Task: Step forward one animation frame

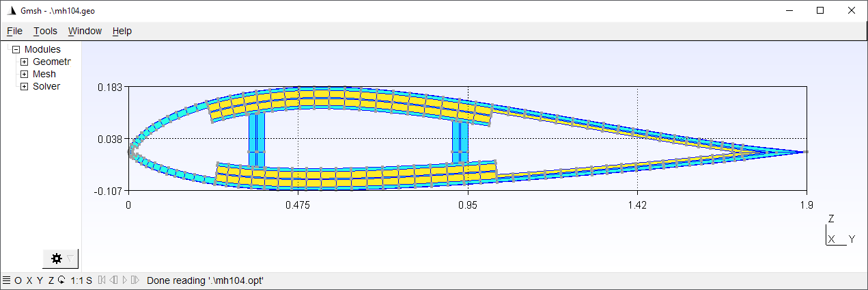Action: 135,280
